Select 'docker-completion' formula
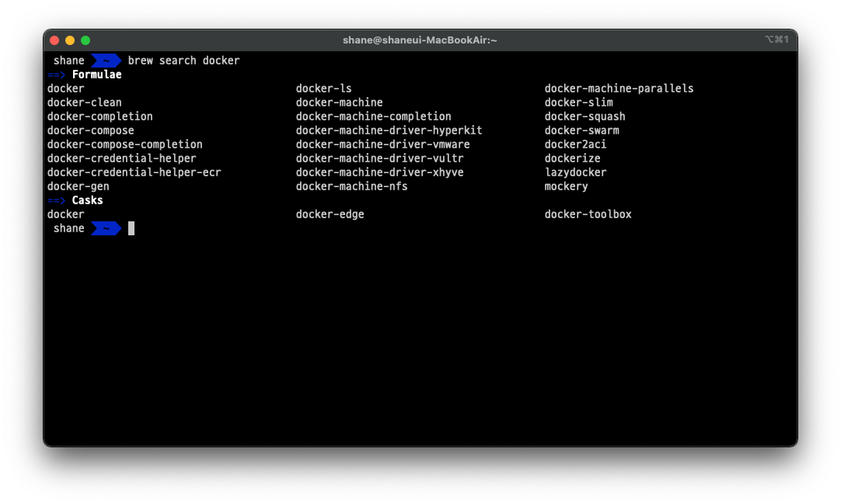This screenshot has height=504, width=841. [x=99, y=116]
